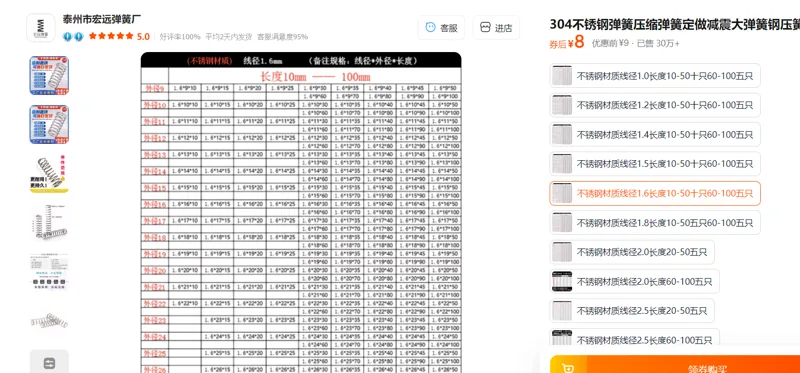Click the 已售 30万+ sales count
The image size is (800, 373).
[x=658, y=43]
